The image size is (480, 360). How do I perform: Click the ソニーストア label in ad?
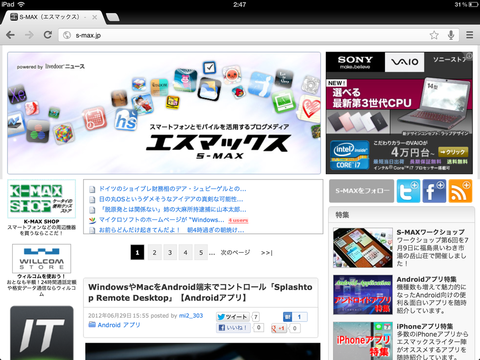[449, 60]
